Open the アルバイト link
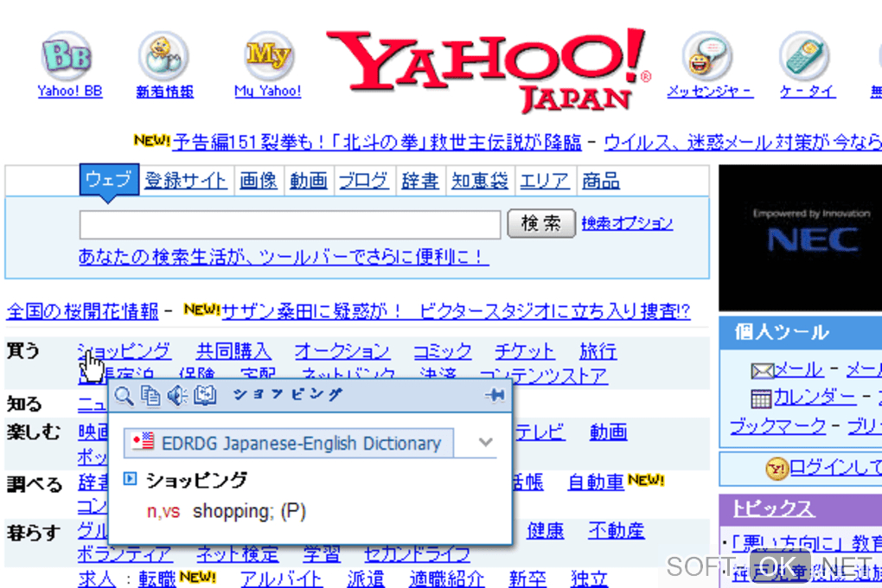 (x=281, y=578)
